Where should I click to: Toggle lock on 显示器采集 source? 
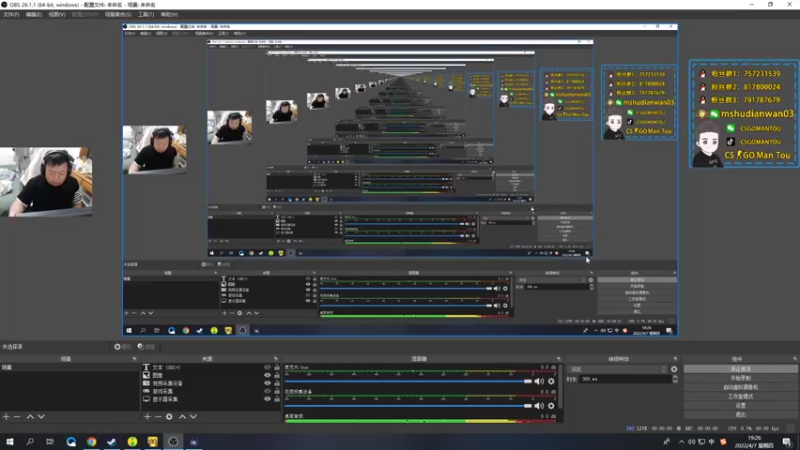click(277, 399)
